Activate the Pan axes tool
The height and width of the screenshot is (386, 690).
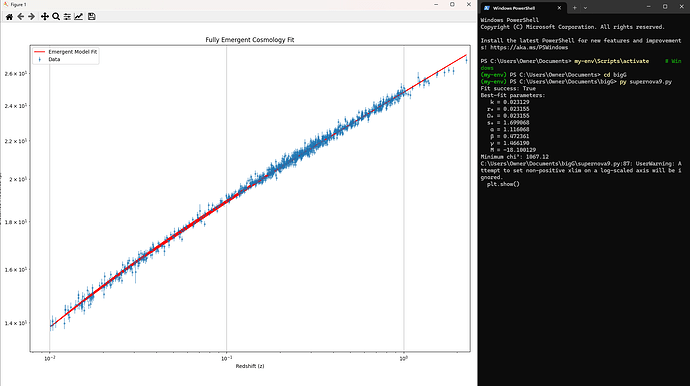pos(45,17)
